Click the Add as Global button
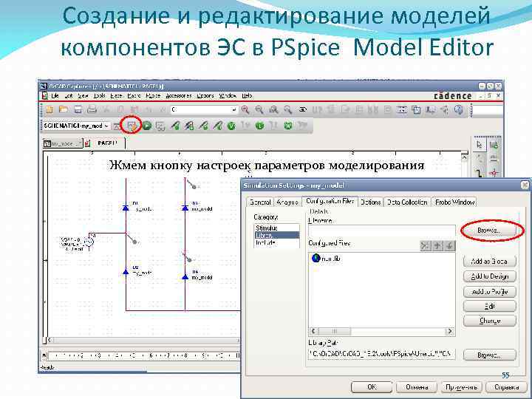The width and height of the screenshot is (532, 399). (x=489, y=262)
